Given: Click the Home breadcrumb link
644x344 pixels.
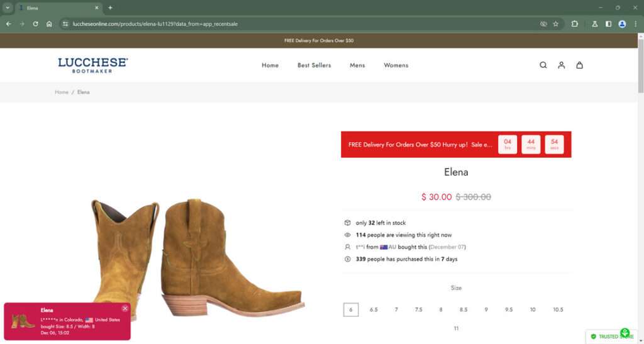Looking at the screenshot, I should pyautogui.click(x=62, y=92).
